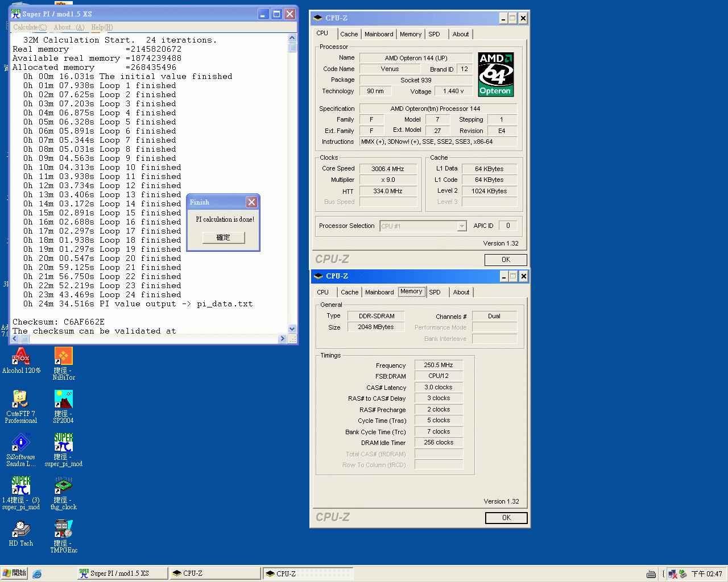Click the CAS# Latency 3.0 clocks value
This screenshot has width=728, height=582.
[439, 387]
